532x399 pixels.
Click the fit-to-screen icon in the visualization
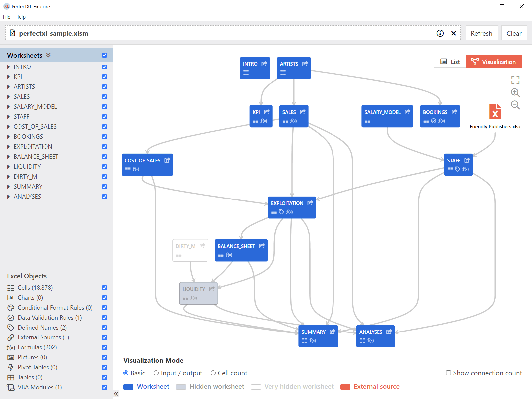coord(515,80)
